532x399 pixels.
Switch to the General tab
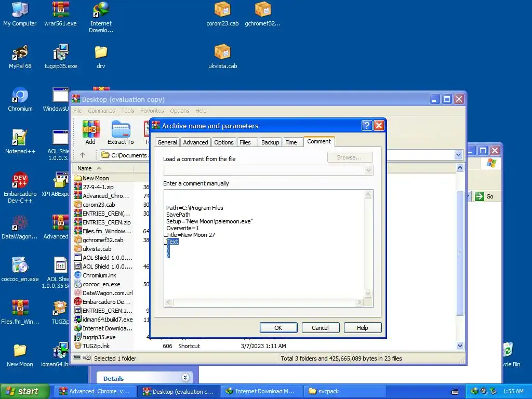pos(167,142)
